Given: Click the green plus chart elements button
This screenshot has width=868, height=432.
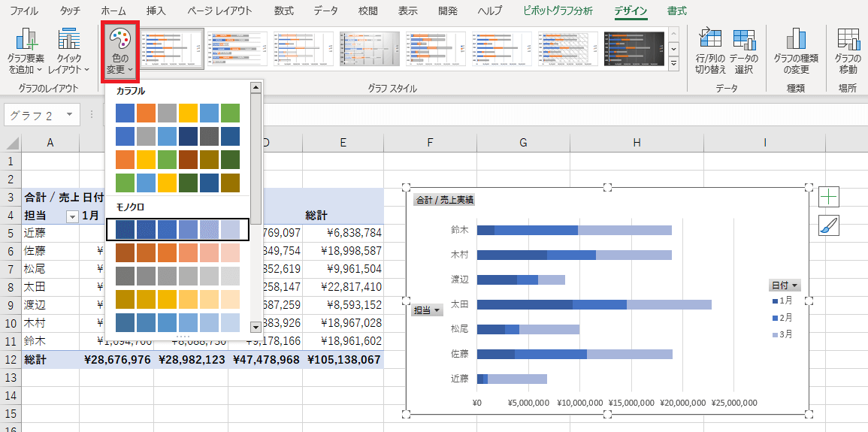Looking at the screenshot, I should (829, 197).
